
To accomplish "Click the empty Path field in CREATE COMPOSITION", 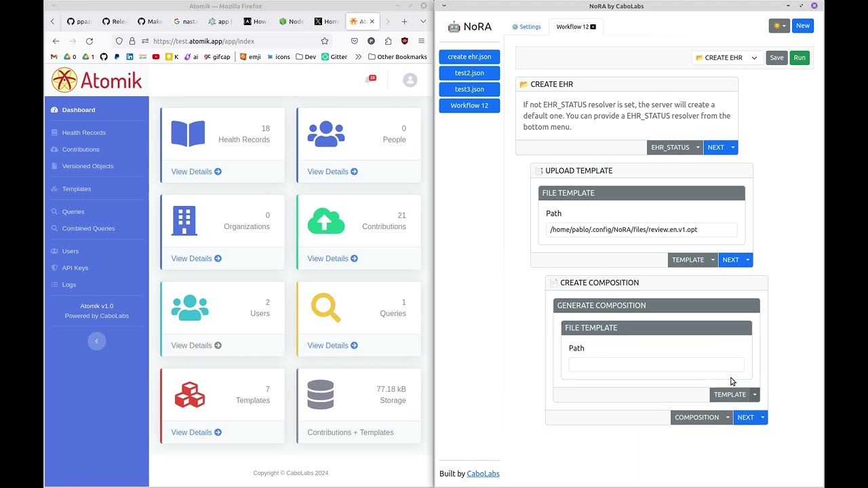I will point(656,365).
